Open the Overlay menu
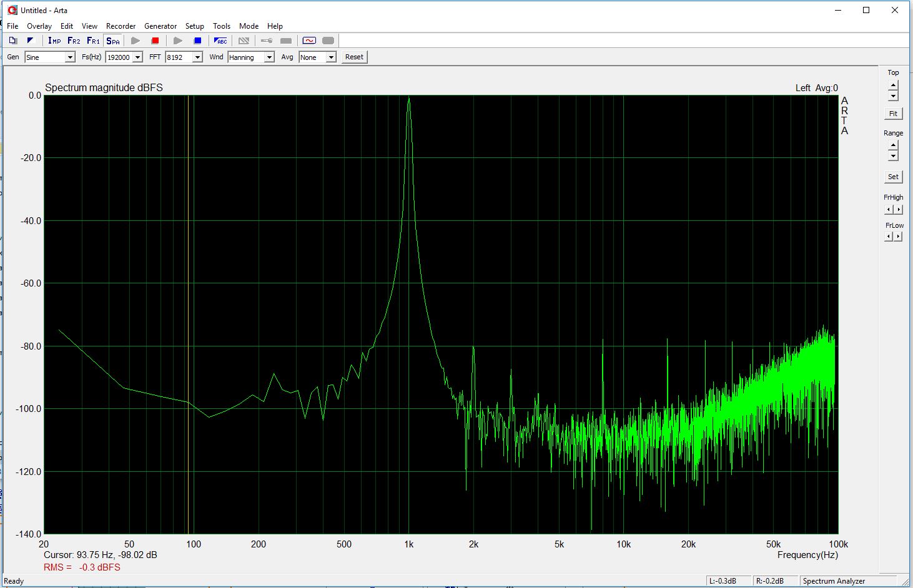 coord(39,26)
